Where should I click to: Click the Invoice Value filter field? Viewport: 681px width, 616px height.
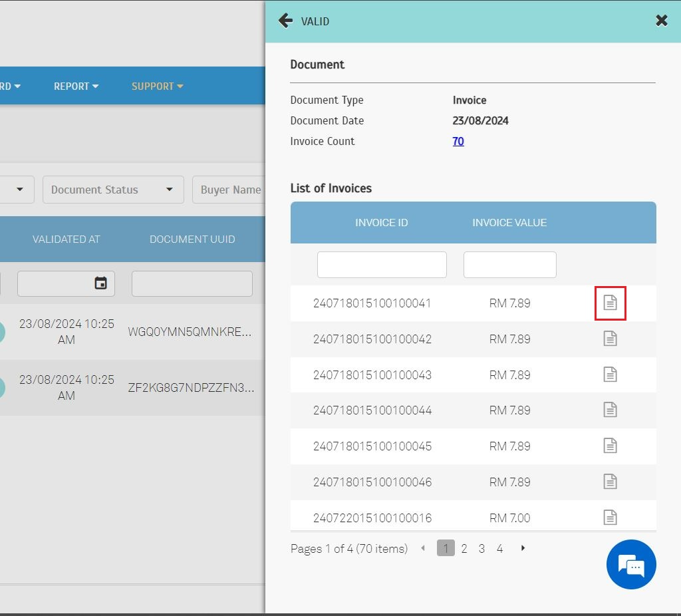tap(509, 265)
